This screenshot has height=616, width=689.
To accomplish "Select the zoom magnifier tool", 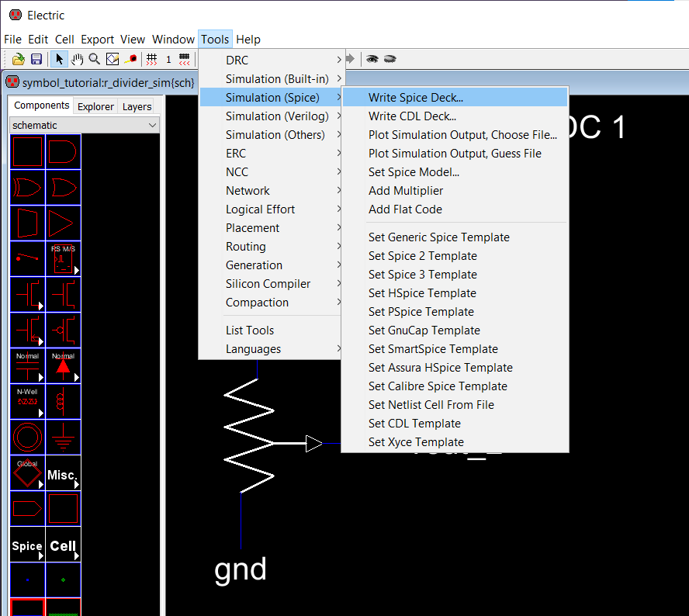I will coord(95,59).
